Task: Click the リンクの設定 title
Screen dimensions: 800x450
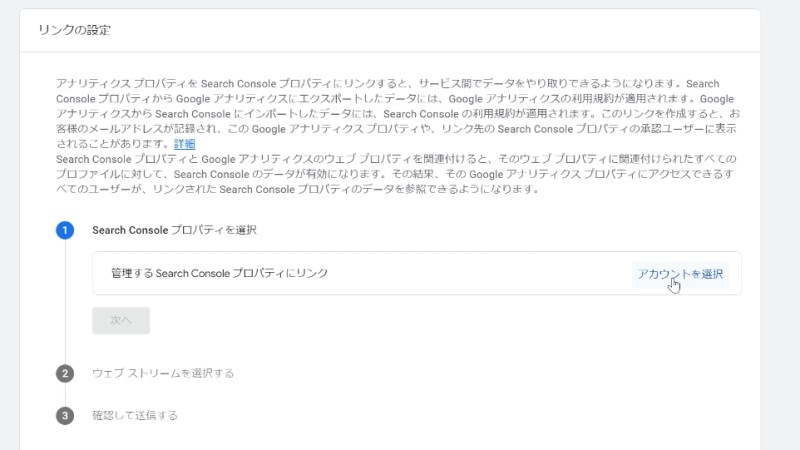Action: (74, 30)
